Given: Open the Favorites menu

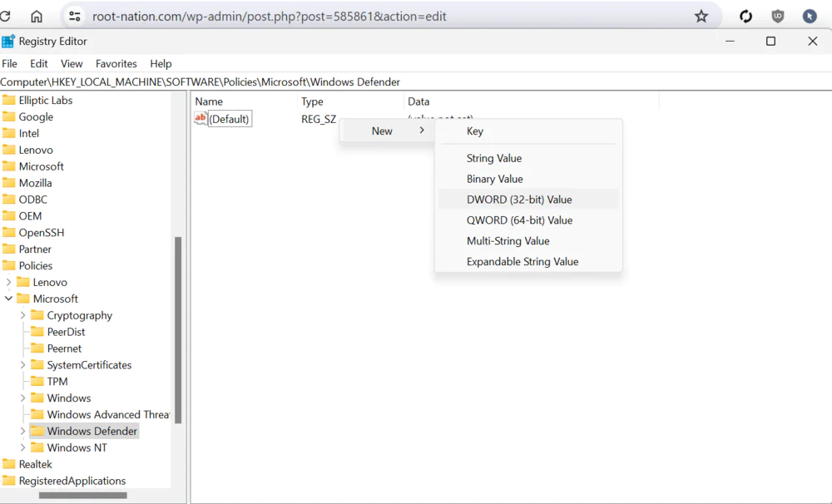Looking at the screenshot, I should [x=116, y=64].
